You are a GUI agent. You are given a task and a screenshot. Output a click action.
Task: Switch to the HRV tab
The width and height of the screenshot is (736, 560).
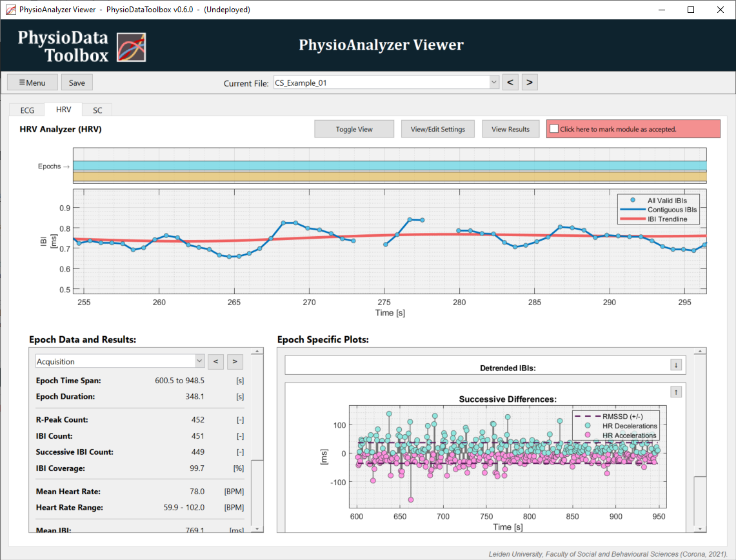[x=63, y=110]
